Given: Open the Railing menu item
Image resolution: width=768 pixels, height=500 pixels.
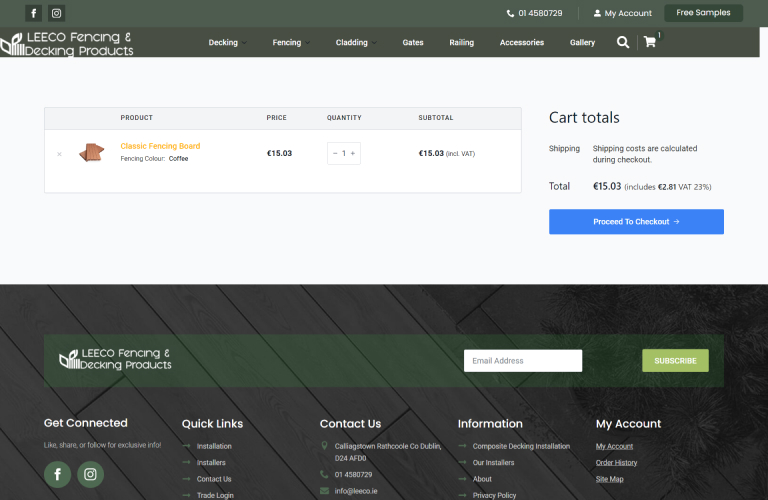Looking at the screenshot, I should click(461, 43).
